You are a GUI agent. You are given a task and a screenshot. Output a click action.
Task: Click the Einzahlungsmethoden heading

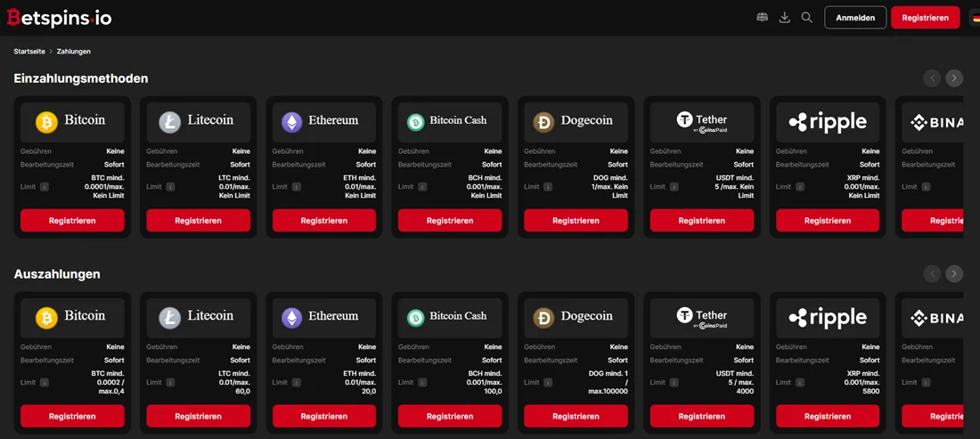(x=81, y=78)
